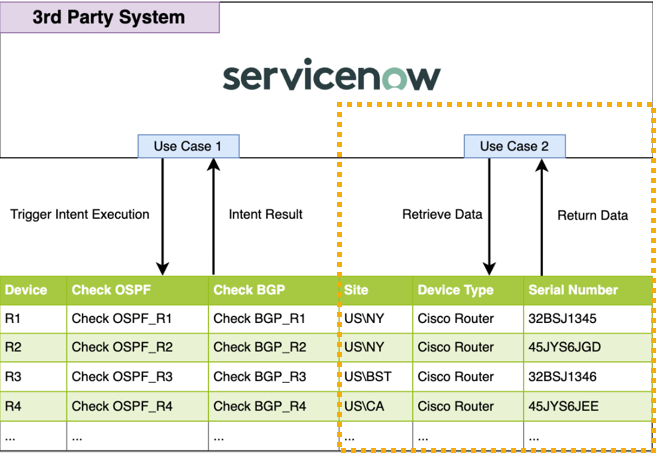Image resolution: width=656 pixels, height=454 pixels.
Task: Select the Site column header
Action: click(x=355, y=290)
